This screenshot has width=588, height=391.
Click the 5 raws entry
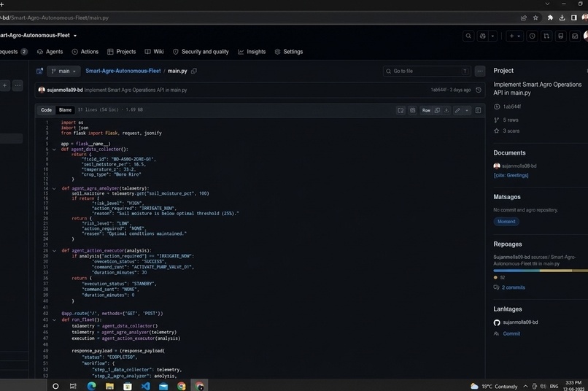click(x=511, y=120)
